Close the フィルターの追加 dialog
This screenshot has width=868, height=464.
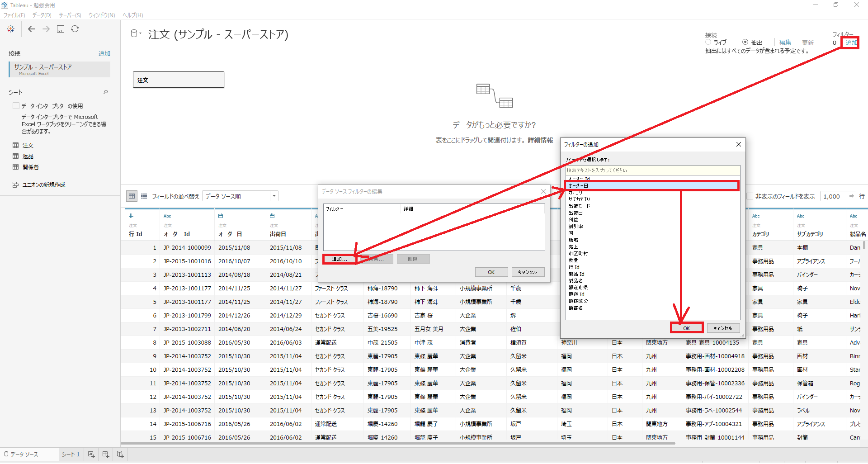739,145
